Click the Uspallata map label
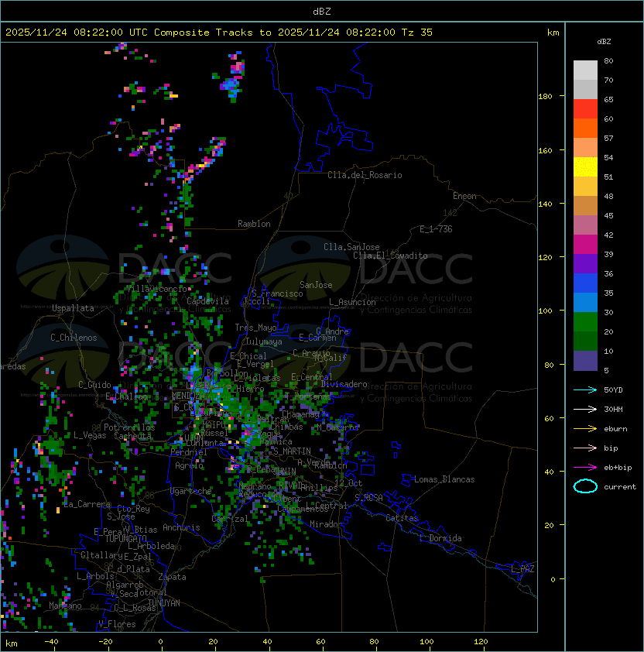 (73, 308)
